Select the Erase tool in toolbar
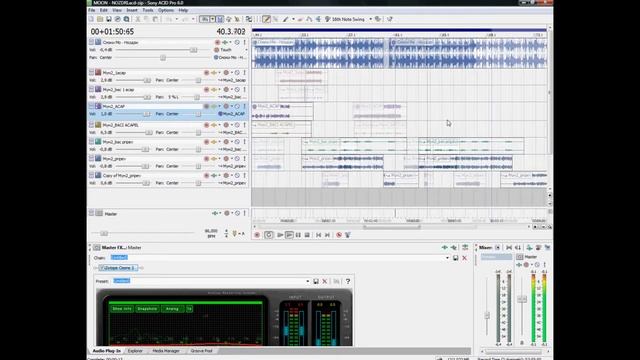 300,19
